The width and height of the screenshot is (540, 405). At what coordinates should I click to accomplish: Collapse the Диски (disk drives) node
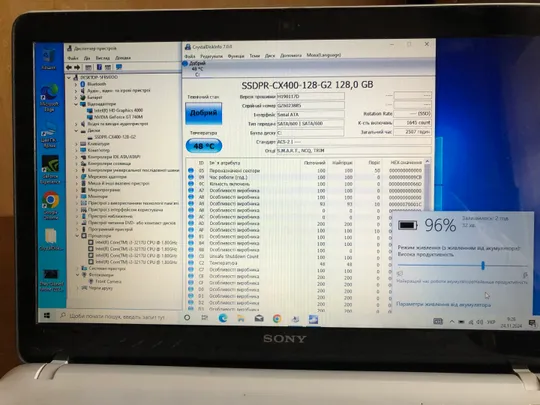(76, 131)
